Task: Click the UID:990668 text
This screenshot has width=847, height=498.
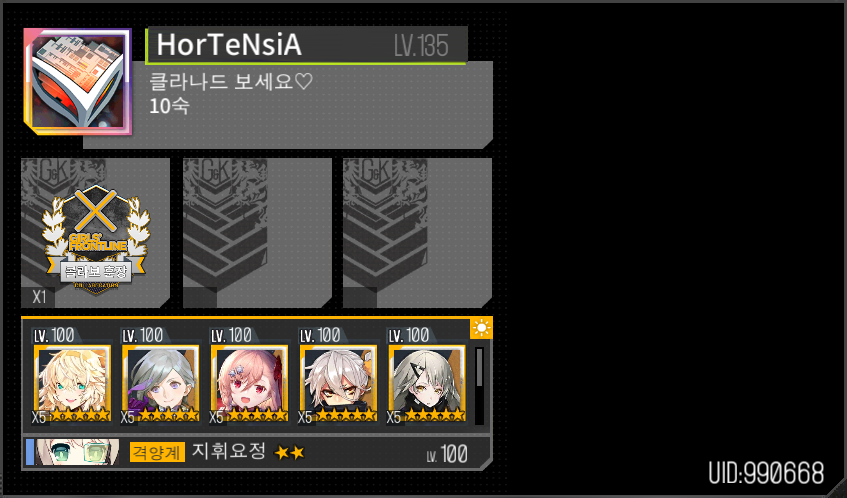Action: pos(767,473)
